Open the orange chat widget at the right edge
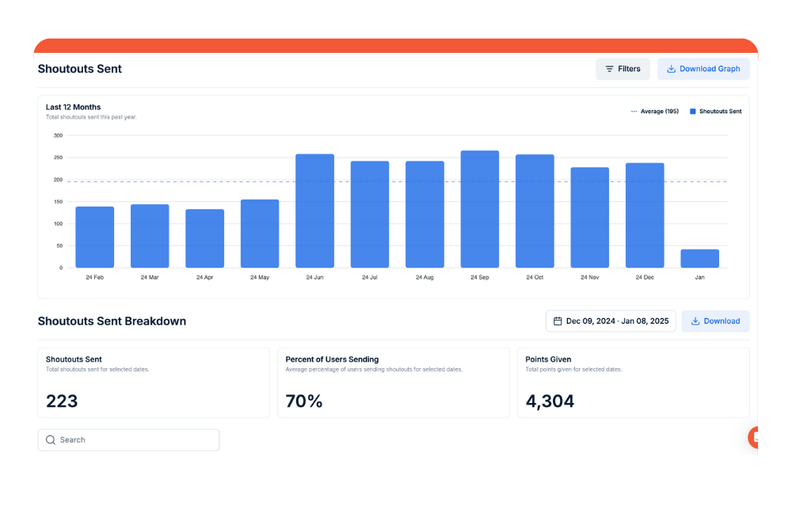The height and width of the screenshot is (528, 792). point(753,437)
